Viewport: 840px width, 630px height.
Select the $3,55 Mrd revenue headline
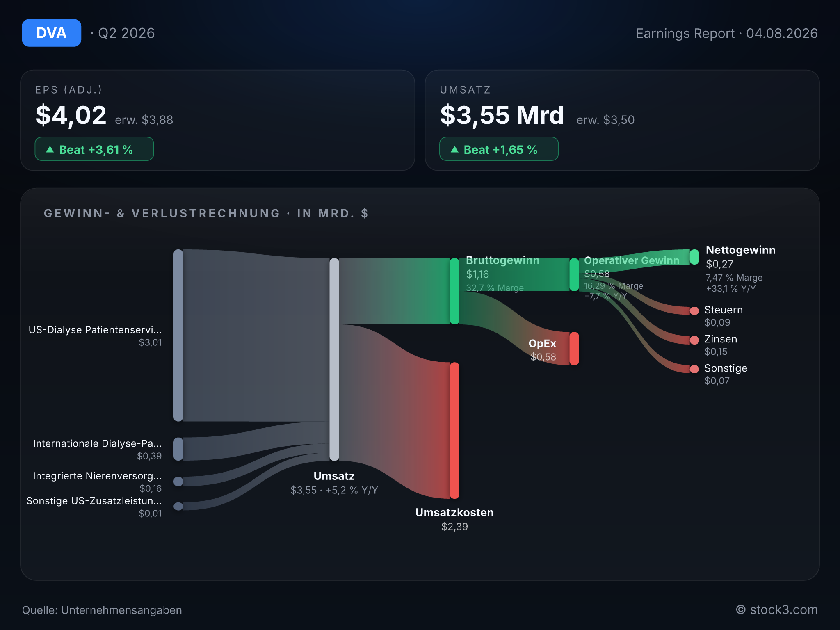tap(502, 115)
